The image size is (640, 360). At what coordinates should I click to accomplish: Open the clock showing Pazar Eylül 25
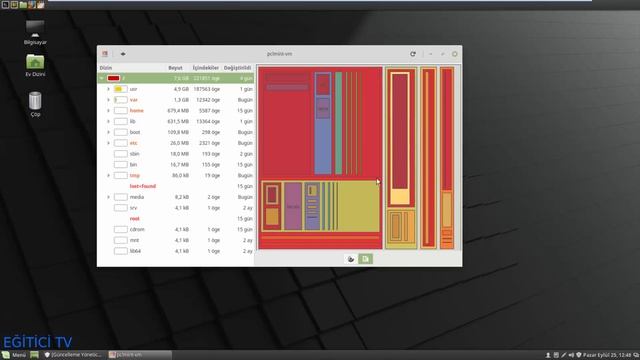tap(607, 355)
